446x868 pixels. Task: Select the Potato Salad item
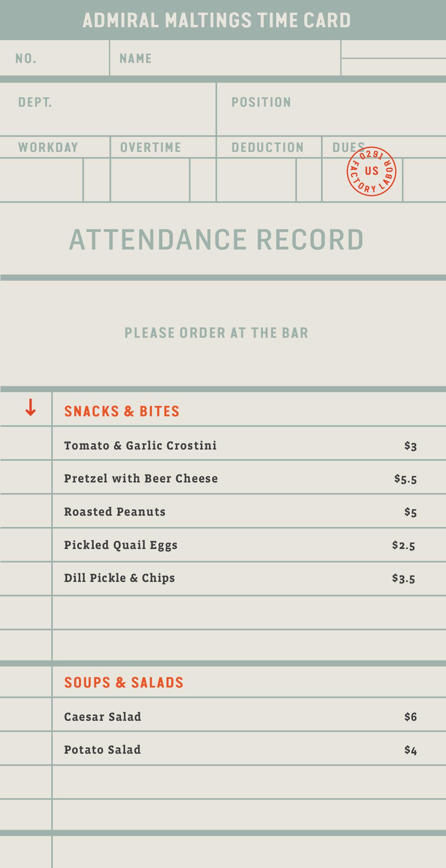click(x=103, y=750)
